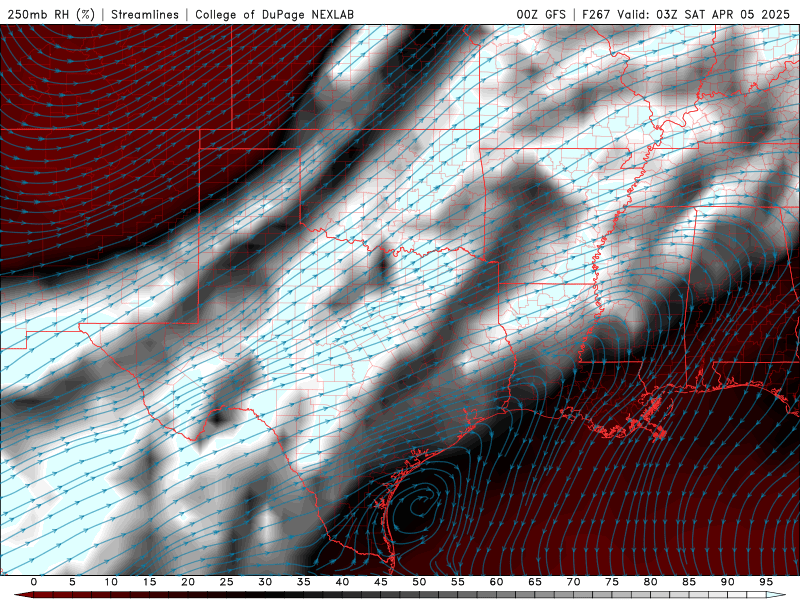The image size is (800, 600).
Task: Click the "10" label on the color scale
Action: click(111, 582)
